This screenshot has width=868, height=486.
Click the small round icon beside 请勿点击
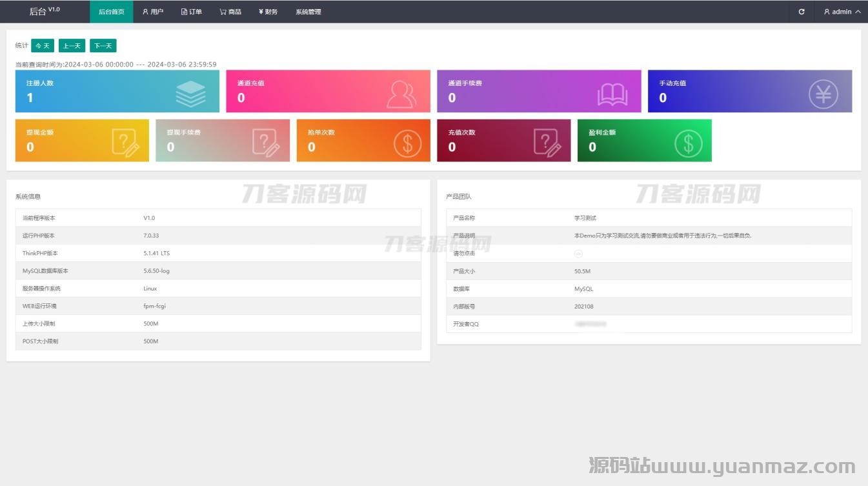click(578, 254)
